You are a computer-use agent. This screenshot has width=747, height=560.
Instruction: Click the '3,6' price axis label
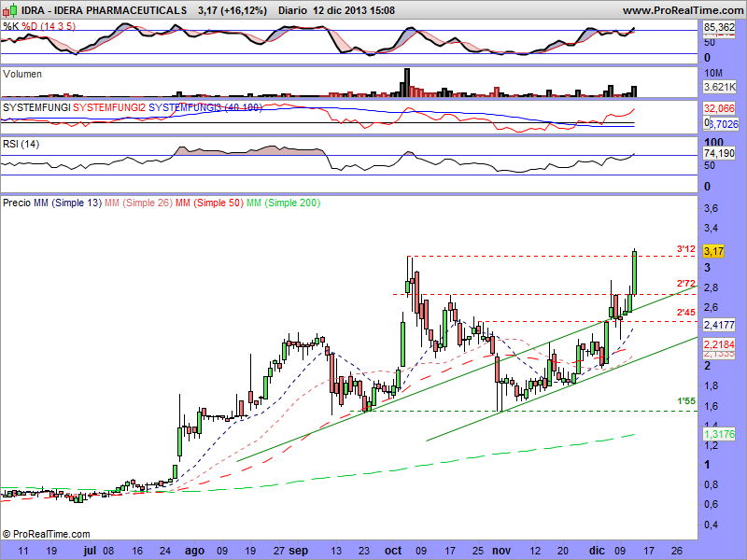pos(711,208)
